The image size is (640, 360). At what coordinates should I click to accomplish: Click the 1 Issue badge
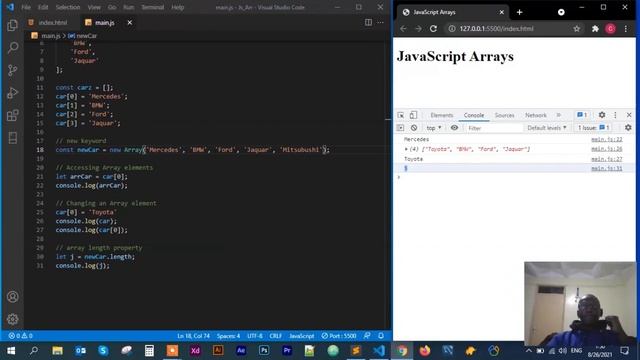click(x=593, y=128)
